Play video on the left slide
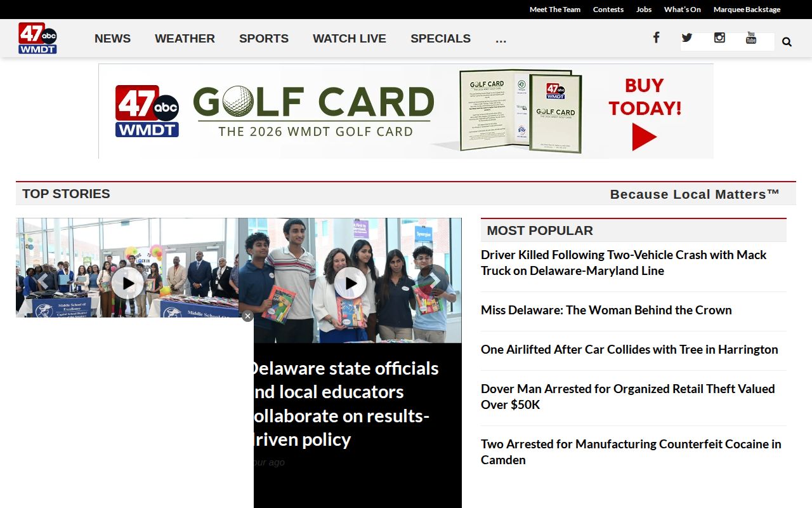 pos(128,283)
